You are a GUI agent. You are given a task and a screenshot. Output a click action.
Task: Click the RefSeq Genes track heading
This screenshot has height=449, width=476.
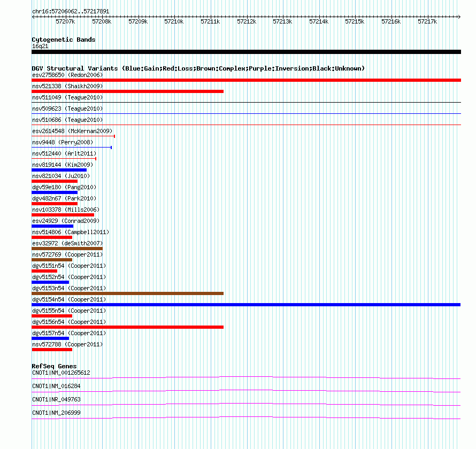(x=54, y=366)
